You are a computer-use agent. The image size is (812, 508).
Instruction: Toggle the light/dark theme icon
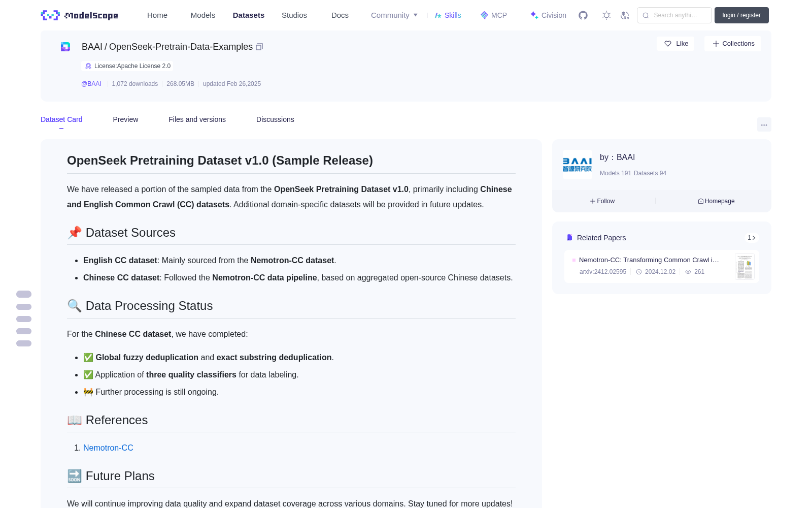(x=606, y=15)
